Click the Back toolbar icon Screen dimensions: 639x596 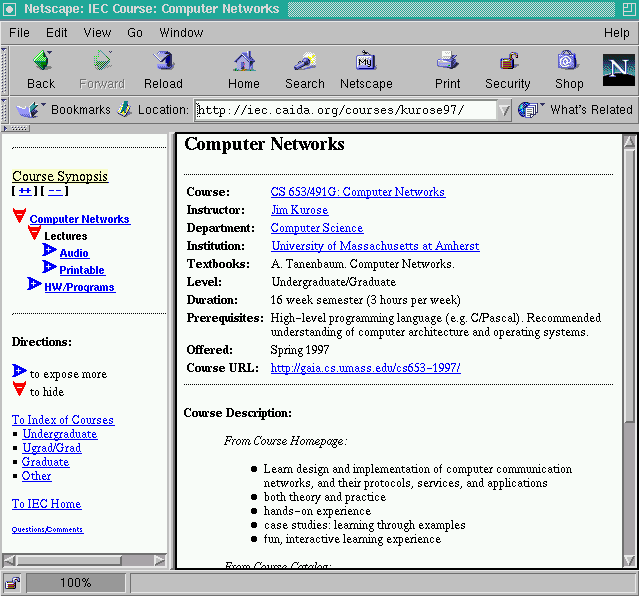point(42,61)
